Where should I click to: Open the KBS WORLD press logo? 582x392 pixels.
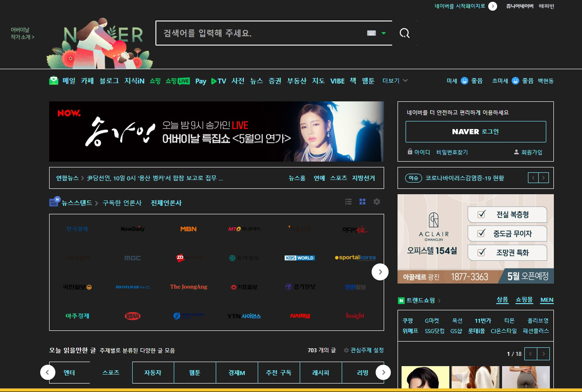tap(300, 258)
